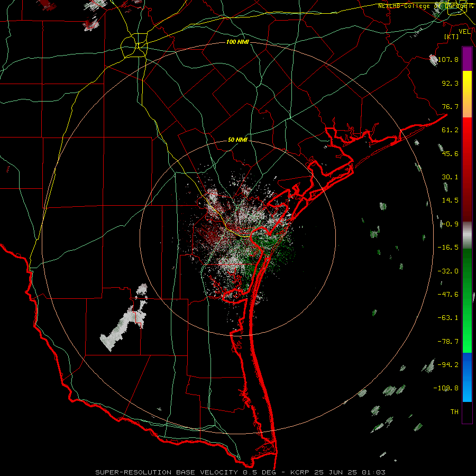Click the -78.7 velocity scale value
The height and width of the screenshot is (476, 476).
click(448, 342)
